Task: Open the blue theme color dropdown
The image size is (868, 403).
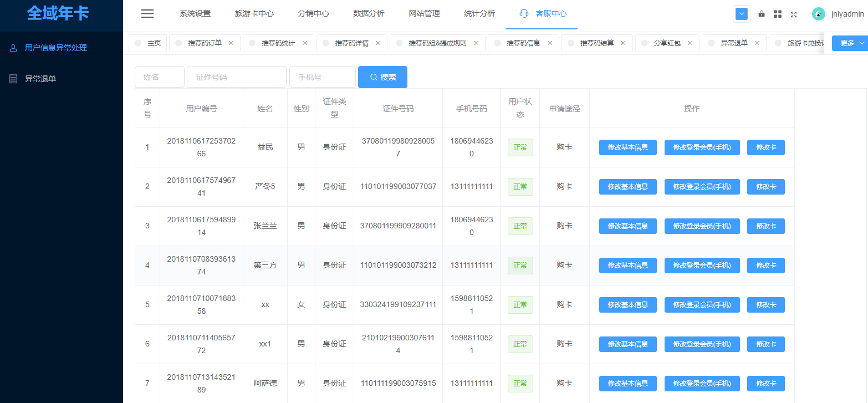Action: [x=741, y=14]
